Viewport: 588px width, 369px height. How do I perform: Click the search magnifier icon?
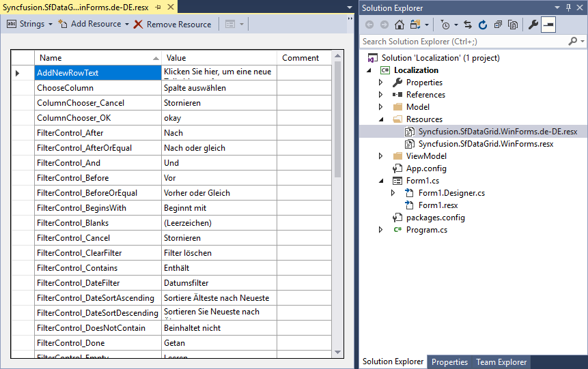(572, 41)
